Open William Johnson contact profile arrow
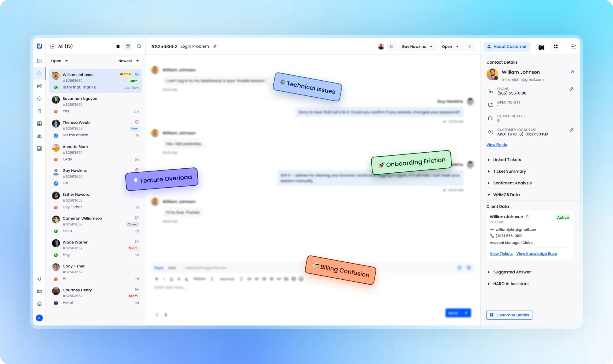 [572, 72]
